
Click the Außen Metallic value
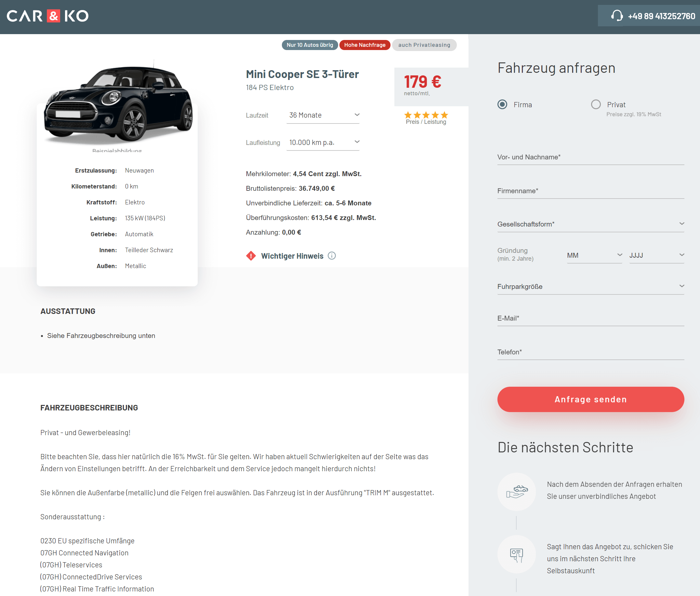click(136, 266)
